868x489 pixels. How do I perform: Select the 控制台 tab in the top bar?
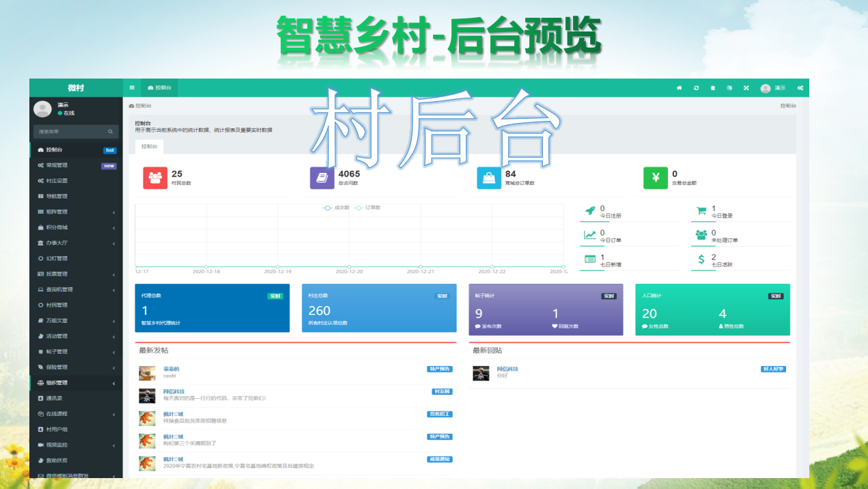pos(159,88)
